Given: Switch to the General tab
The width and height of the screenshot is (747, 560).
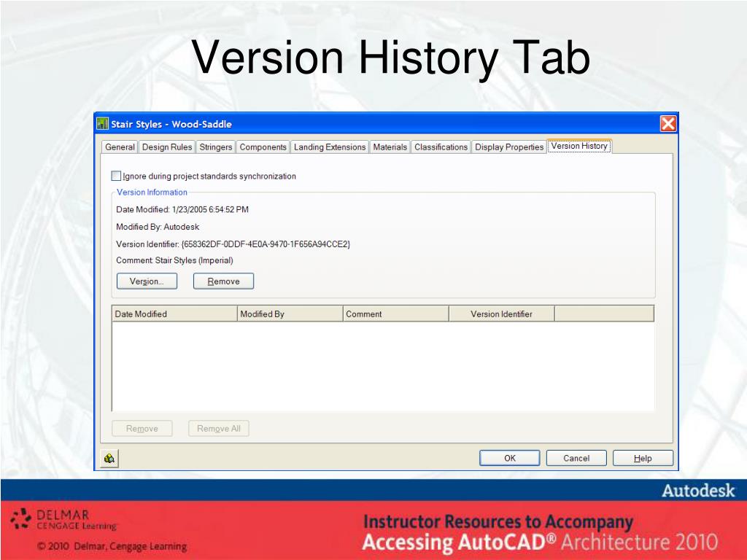Looking at the screenshot, I should pyautogui.click(x=120, y=147).
